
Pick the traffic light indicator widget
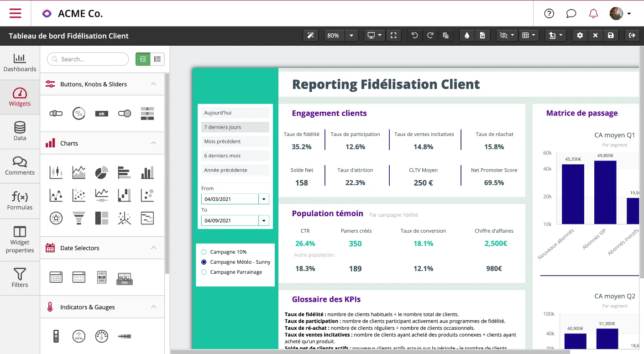tap(56, 336)
